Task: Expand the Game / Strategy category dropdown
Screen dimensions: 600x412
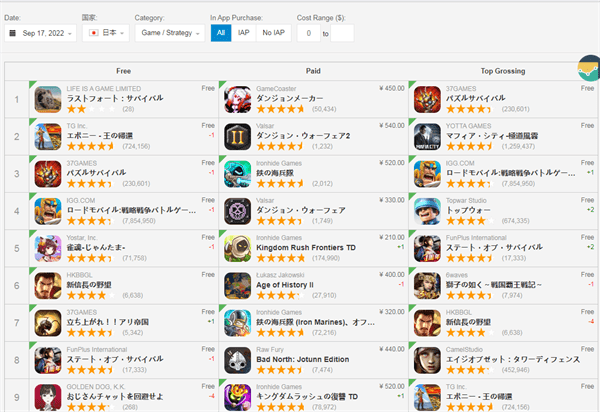Action: click(x=170, y=33)
